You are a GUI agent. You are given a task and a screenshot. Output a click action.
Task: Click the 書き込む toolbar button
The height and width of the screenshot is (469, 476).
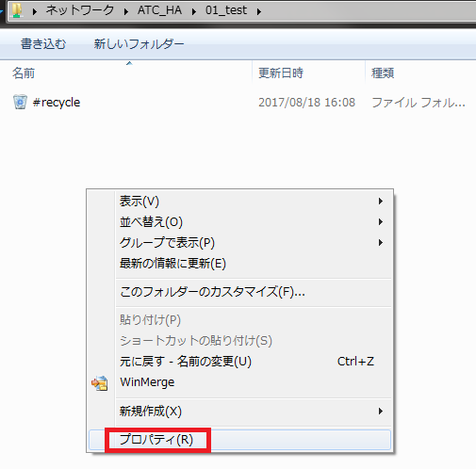click(x=43, y=43)
